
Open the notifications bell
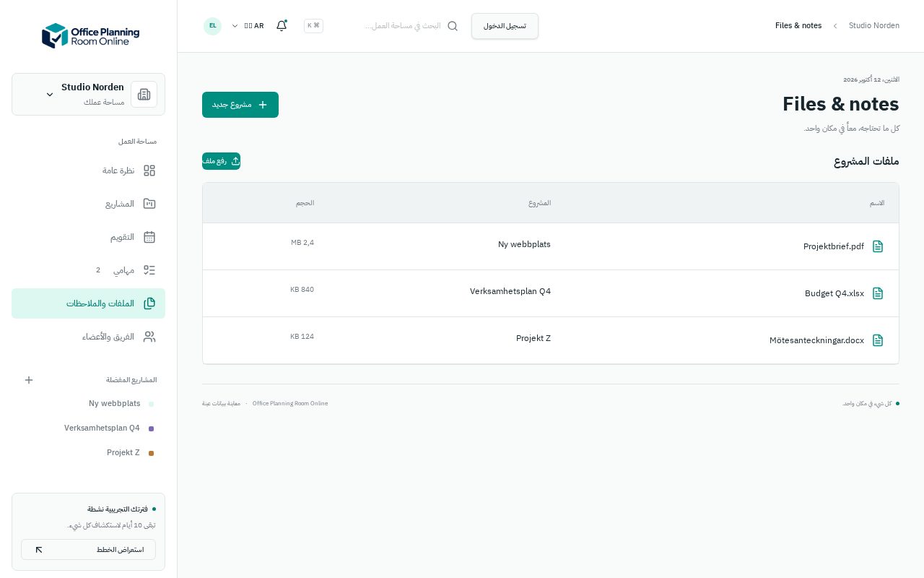(x=282, y=26)
